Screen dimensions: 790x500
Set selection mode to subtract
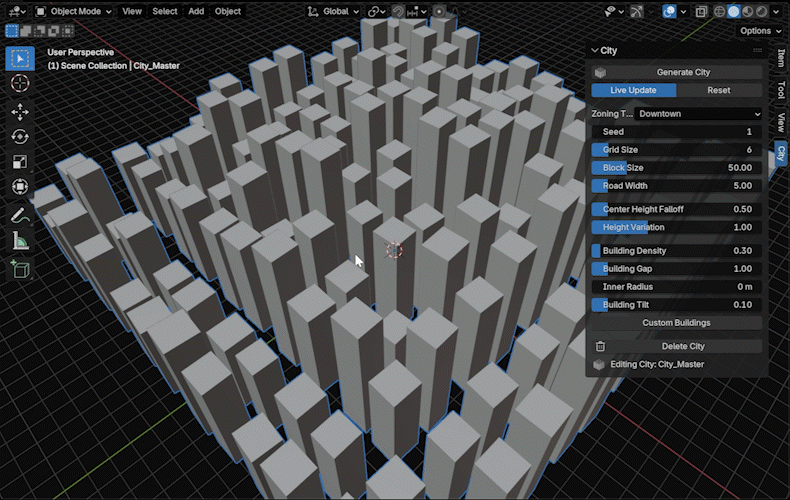[39, 31]
